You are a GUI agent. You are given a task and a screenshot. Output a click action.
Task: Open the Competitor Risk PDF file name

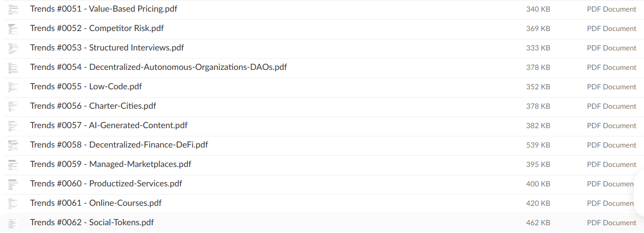click(x=97, y=29)
